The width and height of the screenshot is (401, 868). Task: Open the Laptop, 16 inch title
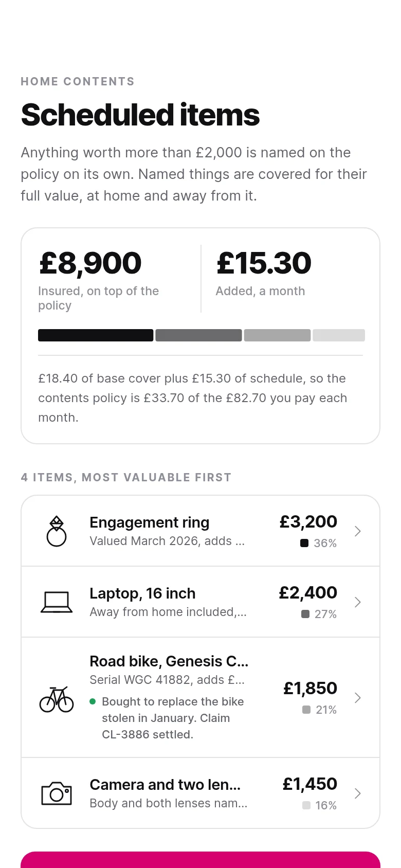(142, 593)
